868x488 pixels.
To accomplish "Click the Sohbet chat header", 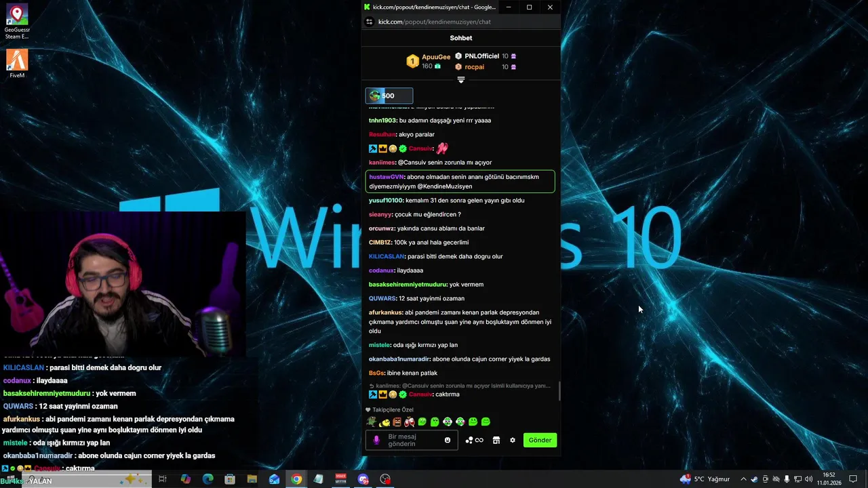I will pos(461,38).
